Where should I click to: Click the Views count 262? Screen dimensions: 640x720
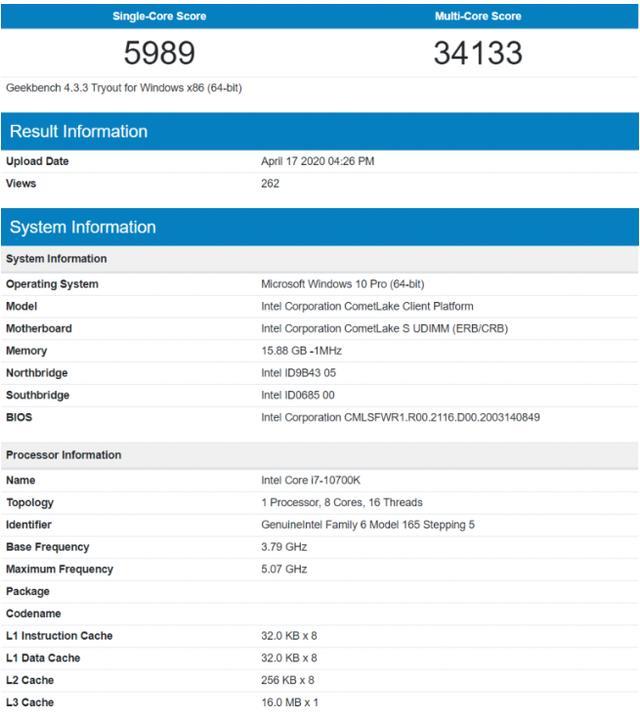pyautogui.click(x=270, y=184)
